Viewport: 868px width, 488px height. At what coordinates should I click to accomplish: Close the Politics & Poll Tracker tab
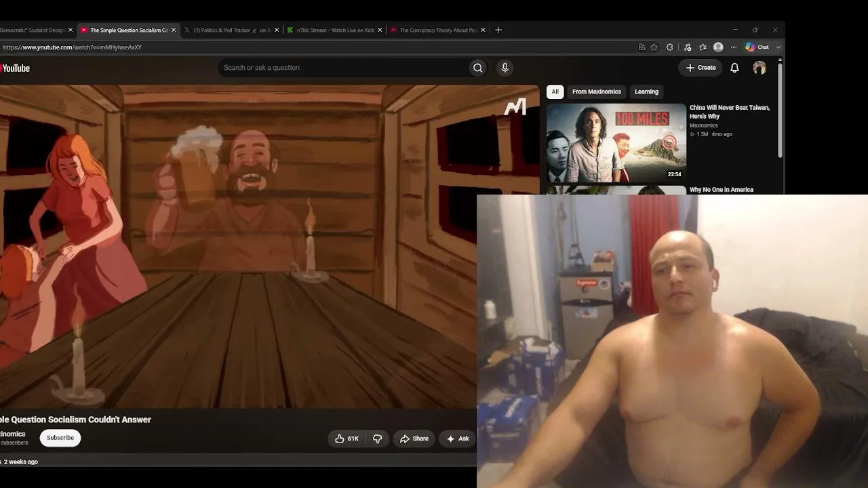pyautogui.click(x=277, y=30)
